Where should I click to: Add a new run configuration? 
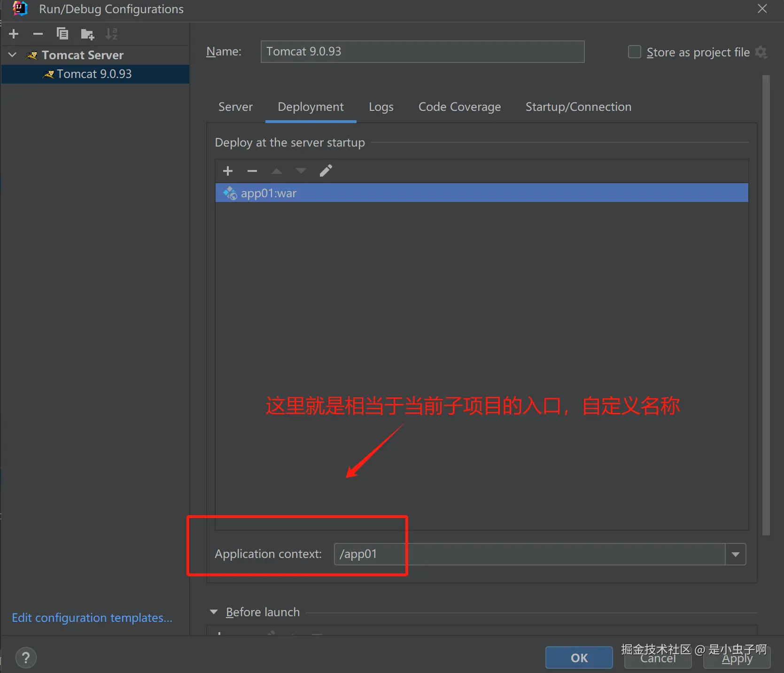click(14, 34)
